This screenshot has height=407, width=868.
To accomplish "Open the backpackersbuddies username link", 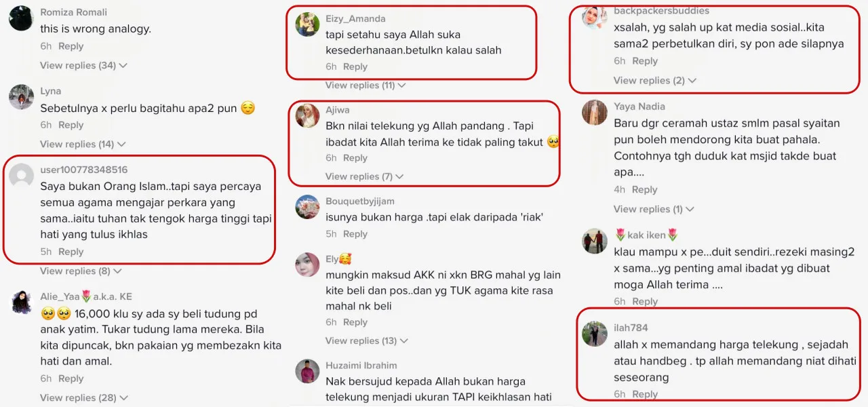I will click(661, 11).
